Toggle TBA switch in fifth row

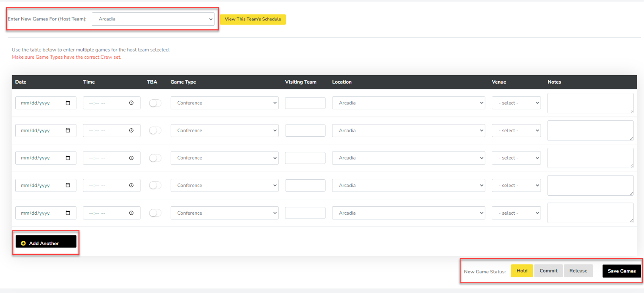coord(155,213)
